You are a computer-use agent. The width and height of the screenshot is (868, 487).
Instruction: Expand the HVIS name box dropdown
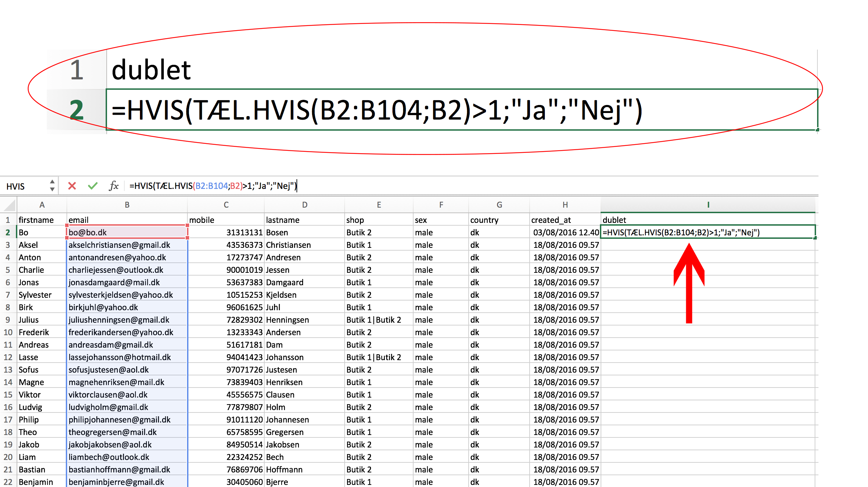click(52, 186)
